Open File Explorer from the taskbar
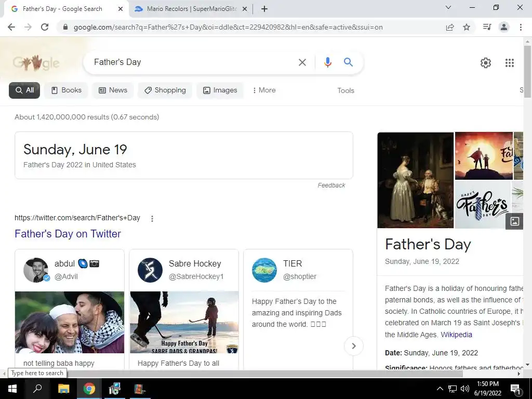Image resolution: width=532 pixels, height=399 pixels. click(63, 389)
